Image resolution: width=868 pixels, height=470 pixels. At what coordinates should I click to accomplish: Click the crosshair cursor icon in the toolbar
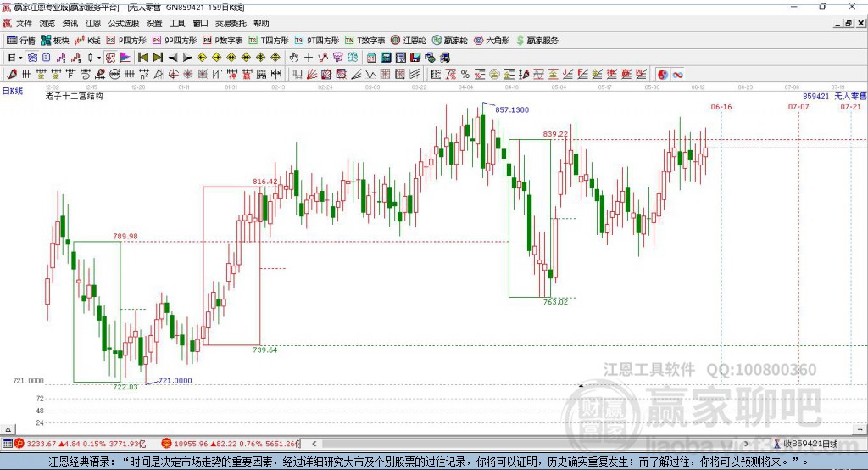pos(309,57)
